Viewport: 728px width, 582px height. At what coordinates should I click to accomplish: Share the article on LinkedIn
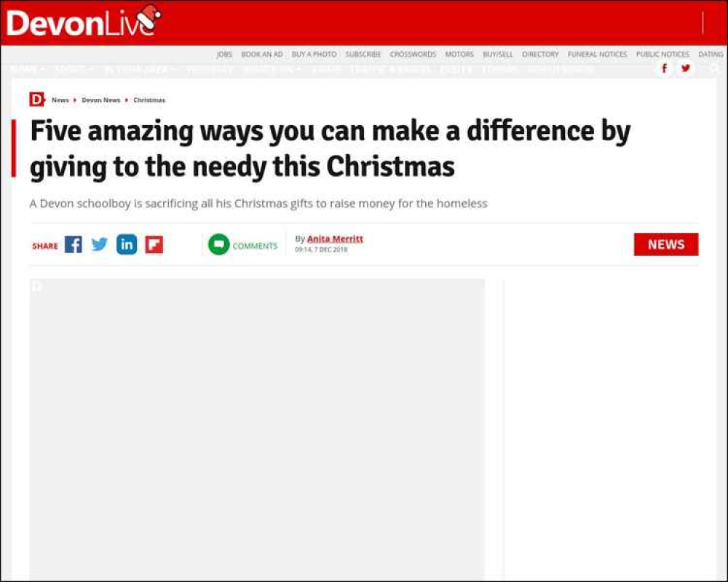click(x=127, y=244)
